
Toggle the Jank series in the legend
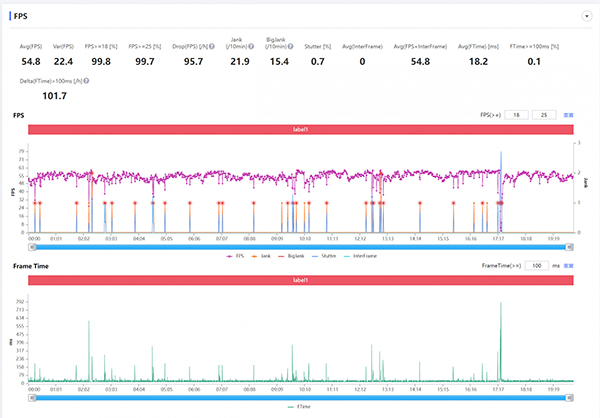pos(261,256)
